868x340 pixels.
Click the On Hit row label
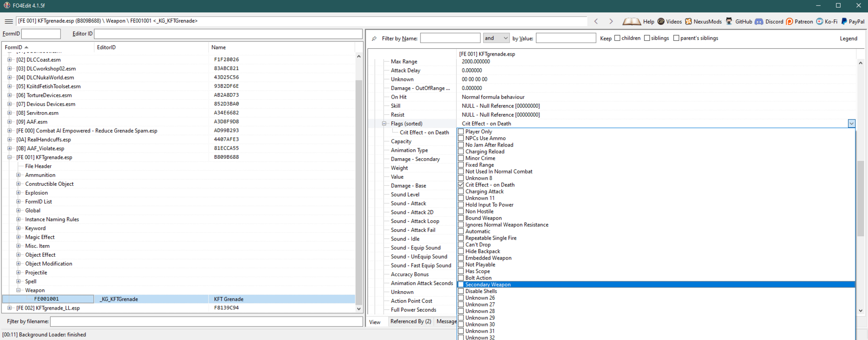point(399,97)
